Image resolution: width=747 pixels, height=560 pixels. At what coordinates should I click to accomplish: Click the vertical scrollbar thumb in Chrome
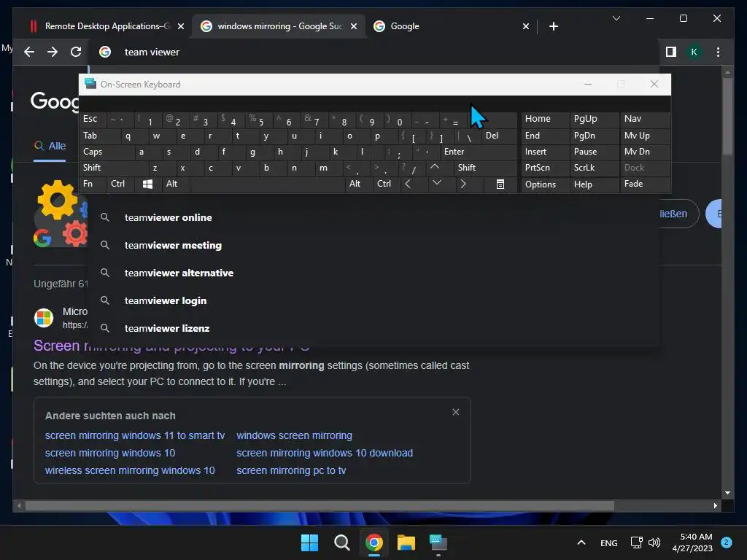point(727,117)
